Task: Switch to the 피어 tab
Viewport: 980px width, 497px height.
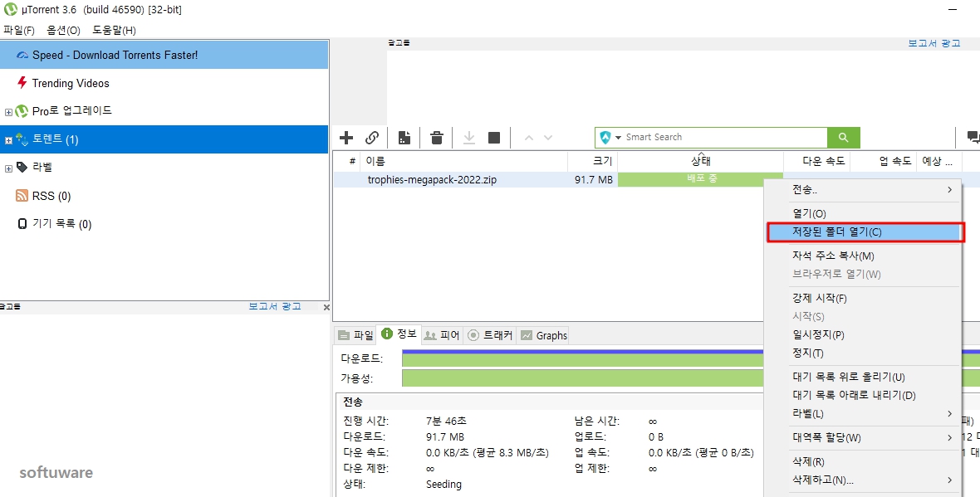Action: point(442,335)
